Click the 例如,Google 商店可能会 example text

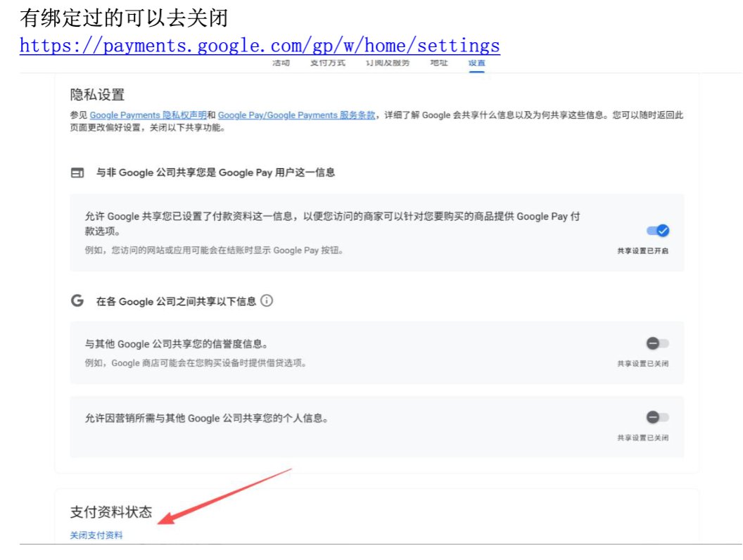196,364
